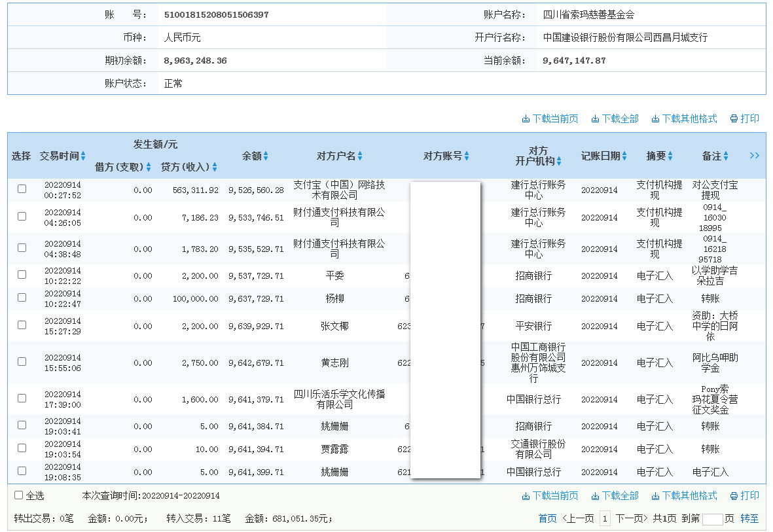Sort 余额 column with its arrows
Image resolution: width=773 pixels, height=532 pixels.
(x=266, y=156)
